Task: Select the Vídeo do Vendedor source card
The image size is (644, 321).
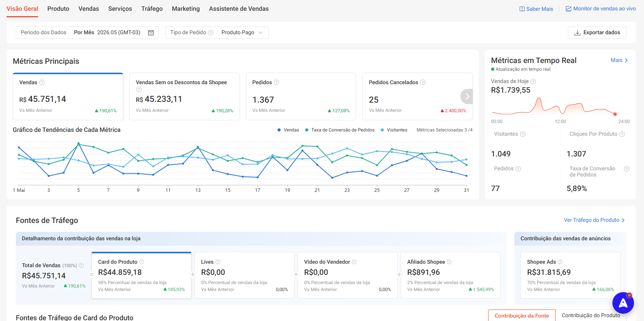Action: tap(348, 275)
